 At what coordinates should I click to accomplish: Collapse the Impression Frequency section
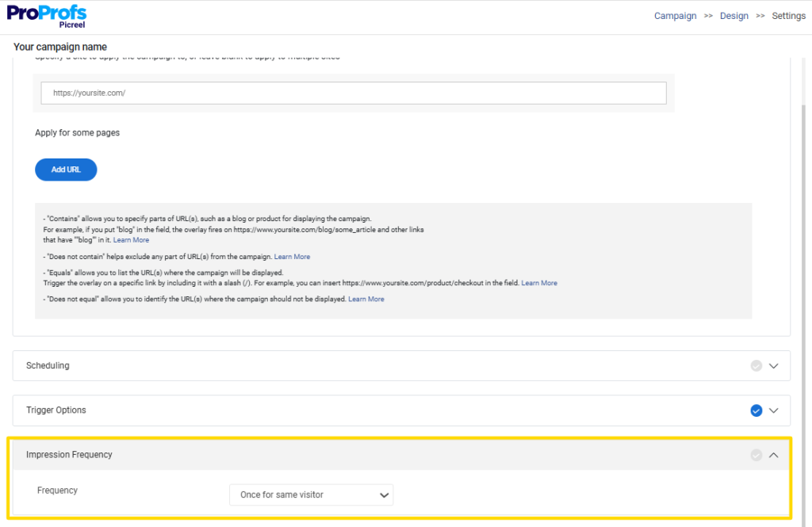[x=773, y=454]
